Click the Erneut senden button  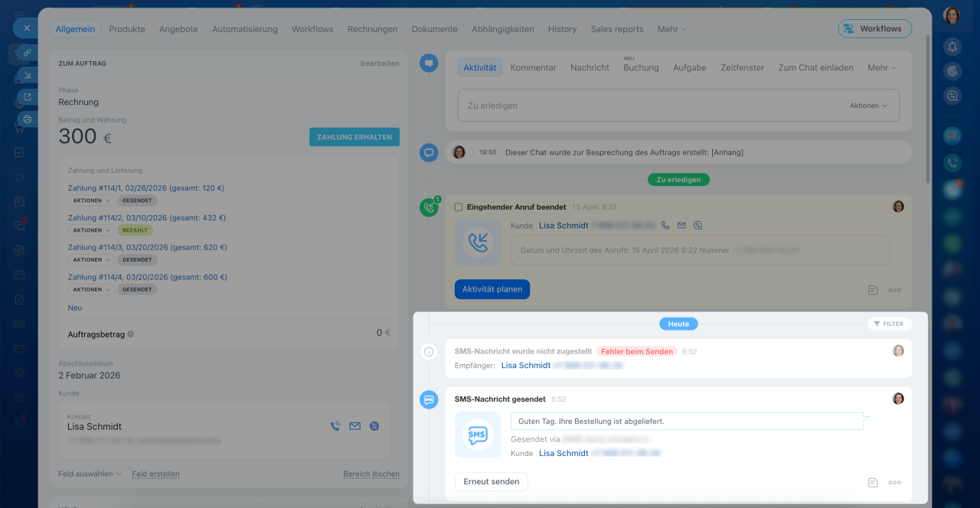tap(492, 481)
